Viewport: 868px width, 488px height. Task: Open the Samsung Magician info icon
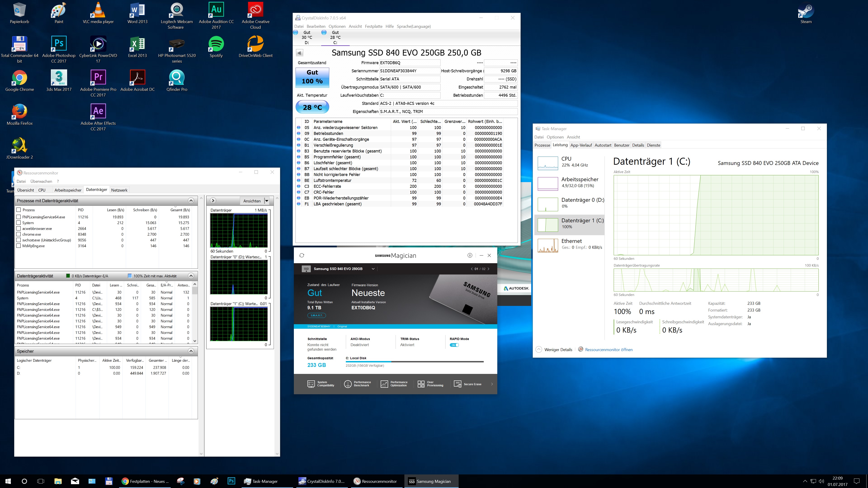click(x=470, y=255)
